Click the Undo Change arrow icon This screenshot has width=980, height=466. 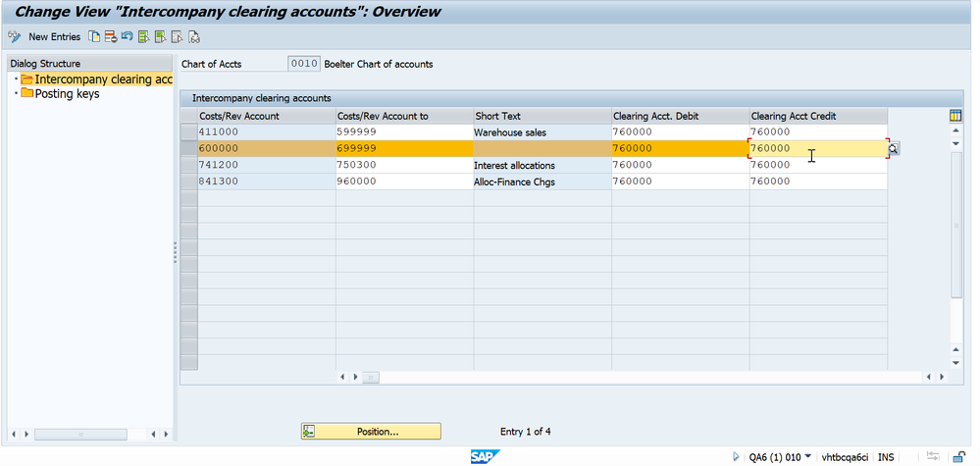tap(127, 37)
